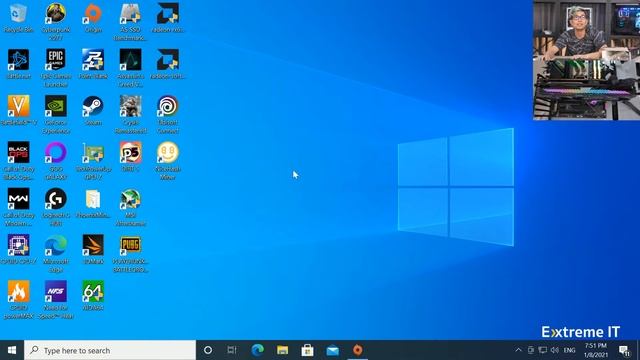The width and height of the screenshot is (640, 360).
Task: Open the Action Center notifications
Action: [x=624, y=350]
